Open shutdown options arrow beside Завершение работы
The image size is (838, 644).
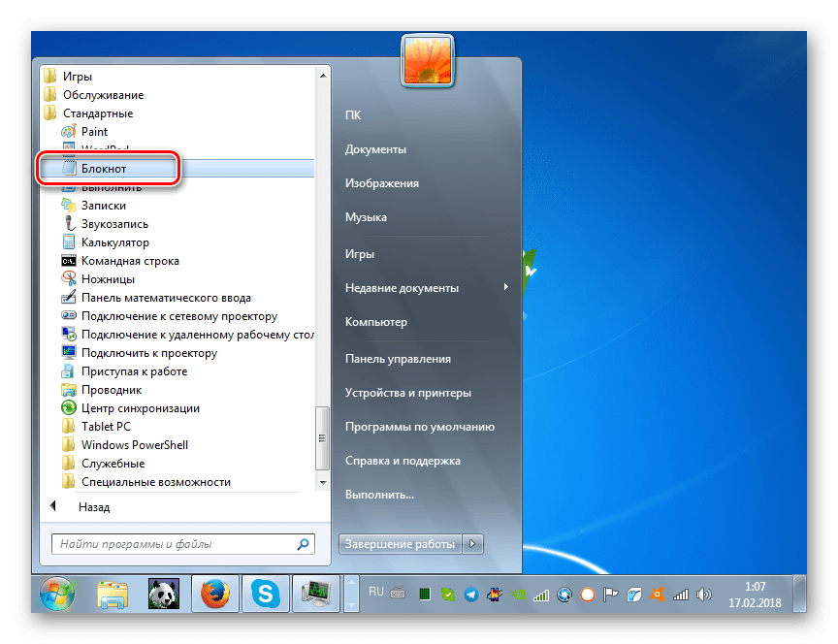click(472, 544)
